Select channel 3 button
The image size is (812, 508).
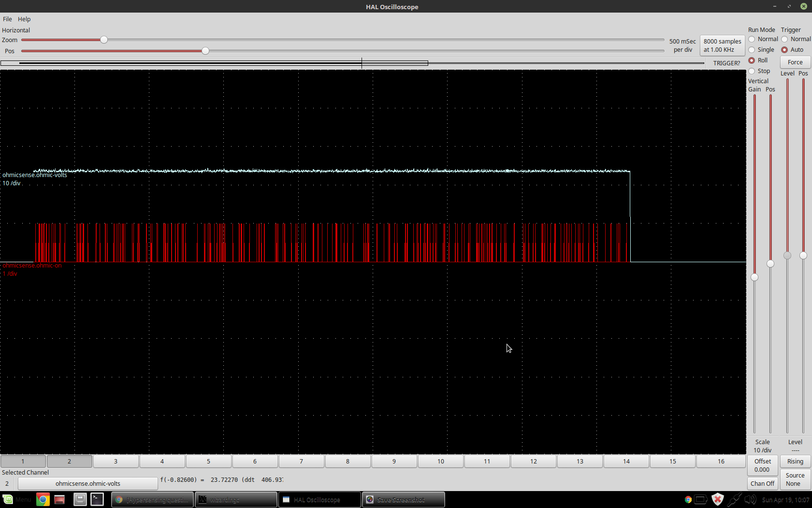(x=116, y=461)
